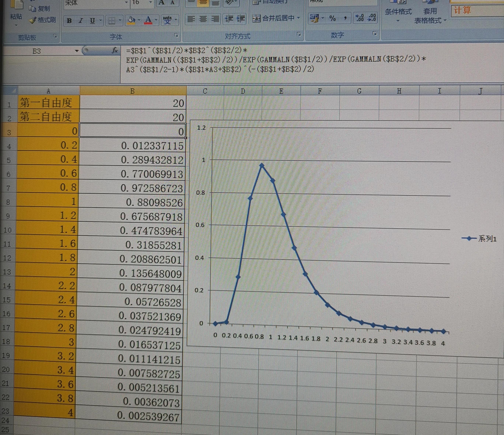504x435 pixels.
Task: Toggle bold formatting button
Action: 69,21
